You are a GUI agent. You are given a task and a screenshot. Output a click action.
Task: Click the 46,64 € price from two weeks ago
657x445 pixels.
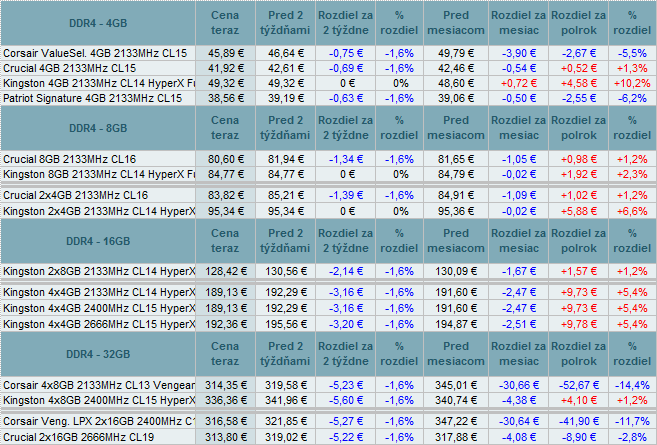point(285,53)
